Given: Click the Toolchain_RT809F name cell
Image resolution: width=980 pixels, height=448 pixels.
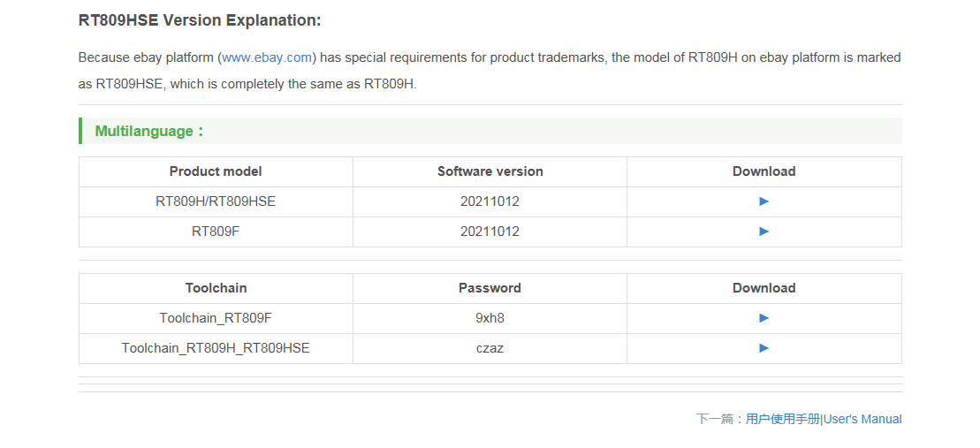Looking at the screenshot, I should [216, 318].
